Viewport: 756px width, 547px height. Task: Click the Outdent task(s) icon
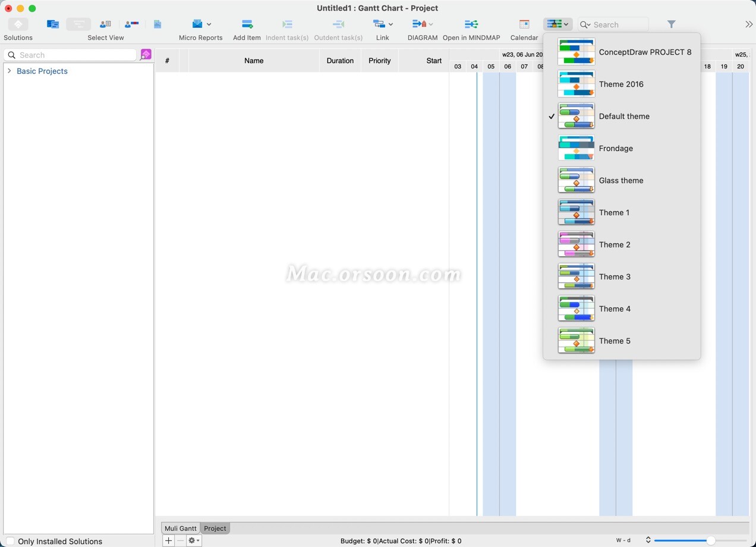tap(338, 24)
